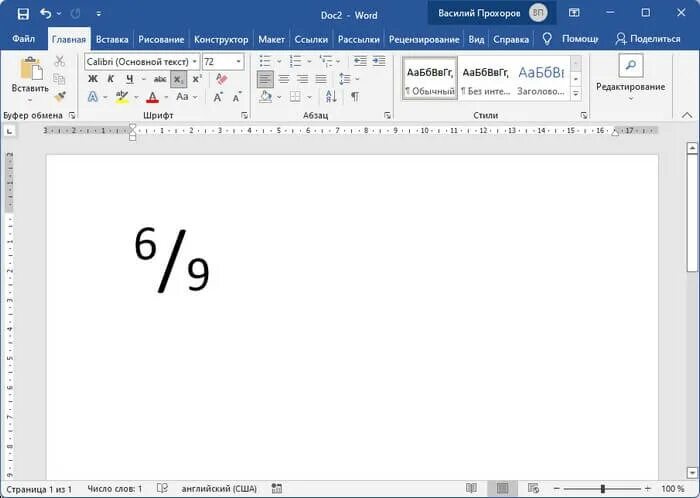Open the Справка tab
This screenshot has height=498, width=700.
511,39
